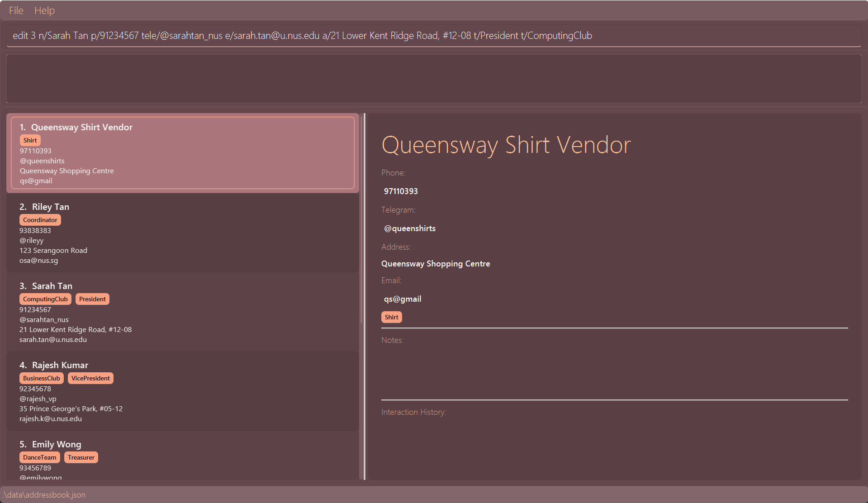This screenshot has width=868, height=503.
Task: Click the Shirt tag in the contact list
Action: click(x=30, y=141)
